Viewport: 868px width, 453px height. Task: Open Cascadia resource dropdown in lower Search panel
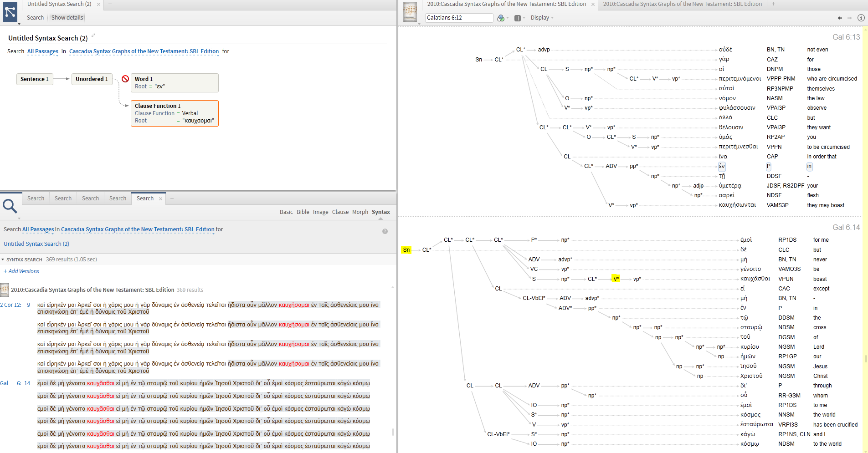pyautogui.click(x=138, y=229)
